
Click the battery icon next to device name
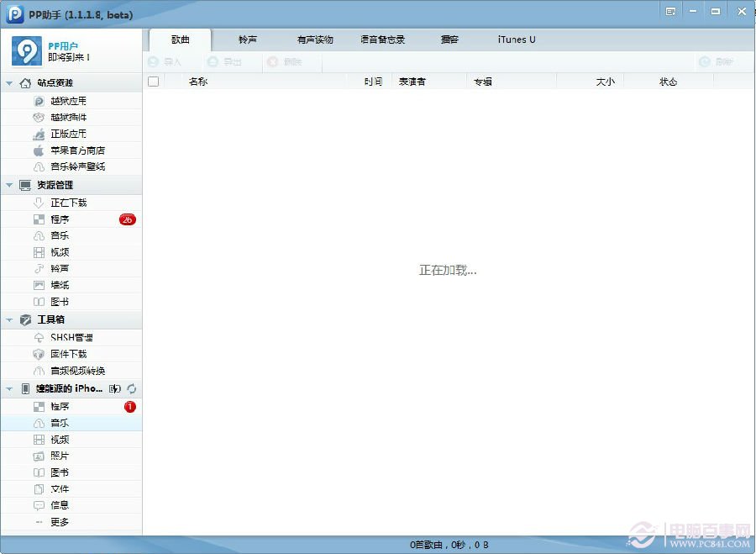[x=115, y=389]
